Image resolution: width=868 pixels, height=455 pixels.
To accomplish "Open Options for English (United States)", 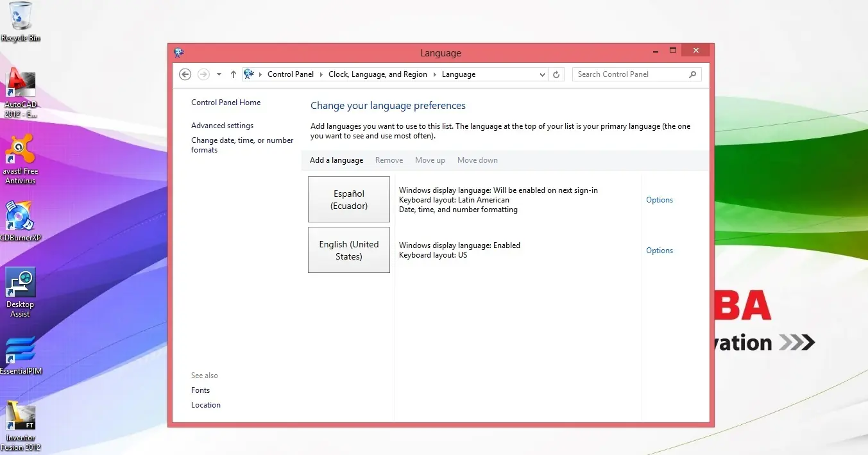I will point(660,251).
